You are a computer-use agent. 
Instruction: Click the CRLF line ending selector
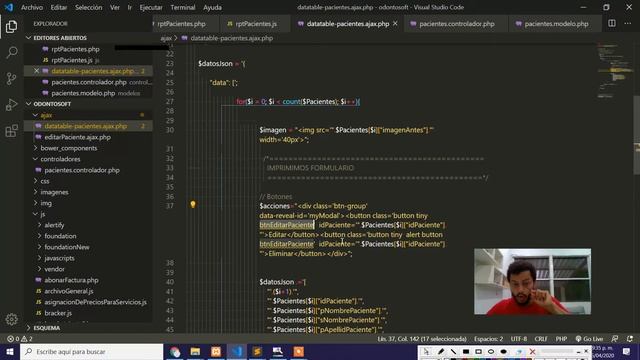pos(541,339)
